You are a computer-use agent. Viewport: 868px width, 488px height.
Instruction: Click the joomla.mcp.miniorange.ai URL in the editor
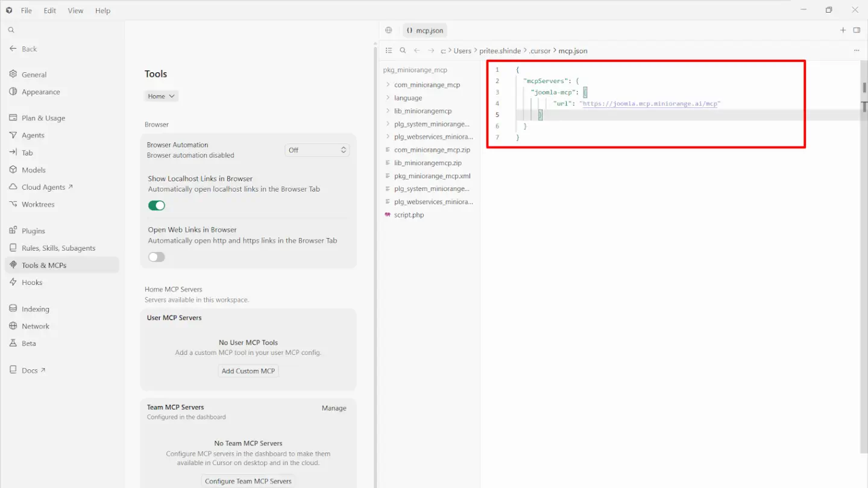pyautogui.click(x=650, y=104)
